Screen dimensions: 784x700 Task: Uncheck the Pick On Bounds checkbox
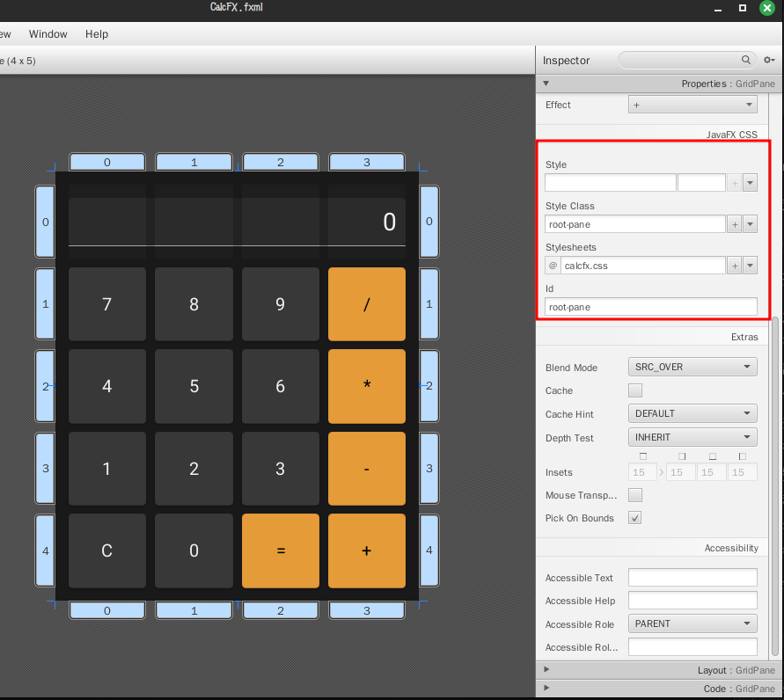pyautogui.click(x=635, y=518)
